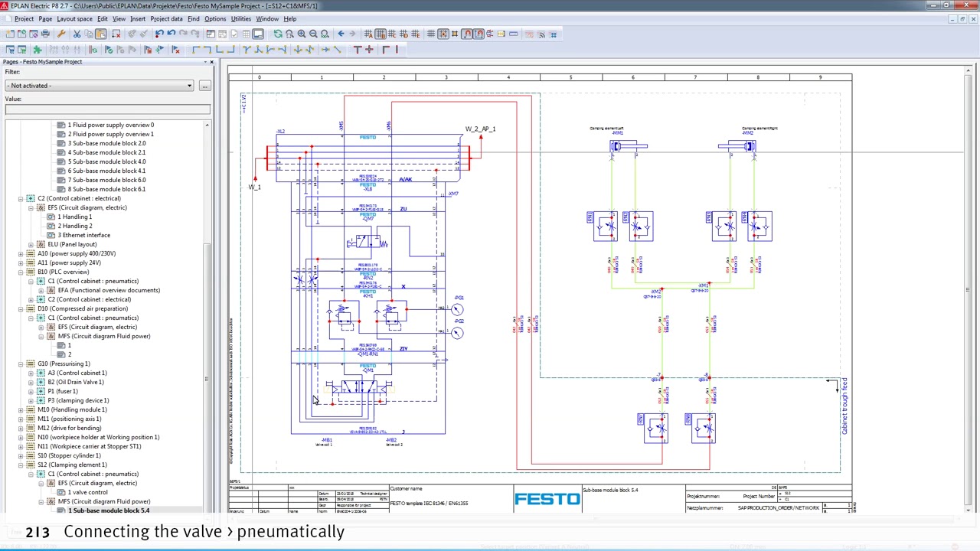Select the Angle up-left connection symbol
The height and width of the screenshot is (551, 980).
click(230, 50)
